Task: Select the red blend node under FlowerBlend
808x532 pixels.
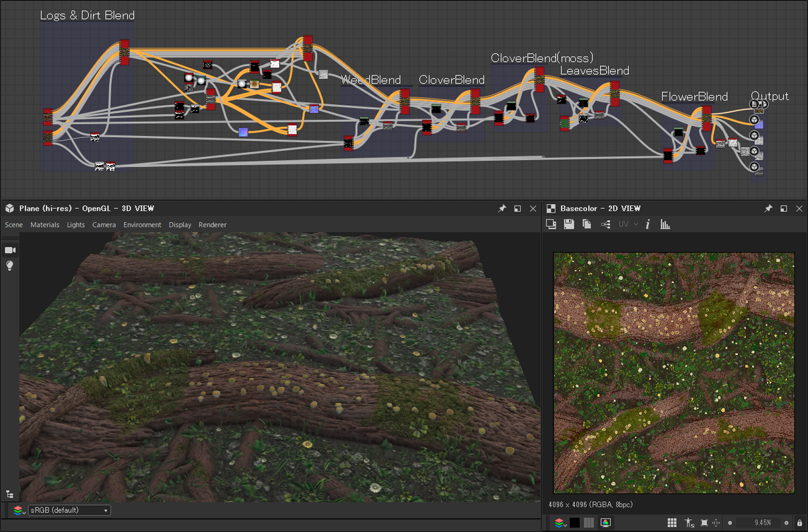Action: pos(706,119)
